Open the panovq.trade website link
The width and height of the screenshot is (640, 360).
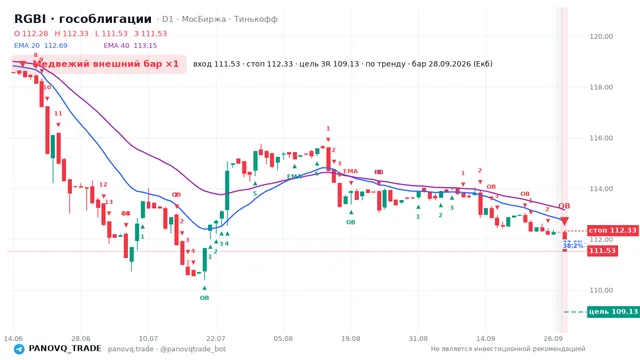(131, 349)
